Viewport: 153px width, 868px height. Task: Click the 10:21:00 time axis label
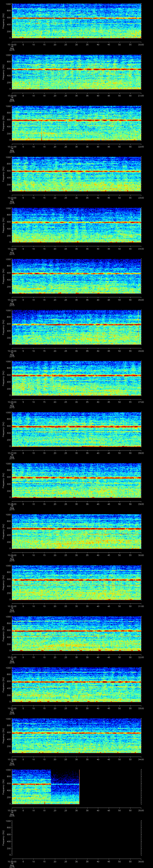click(x=12, y=147)
